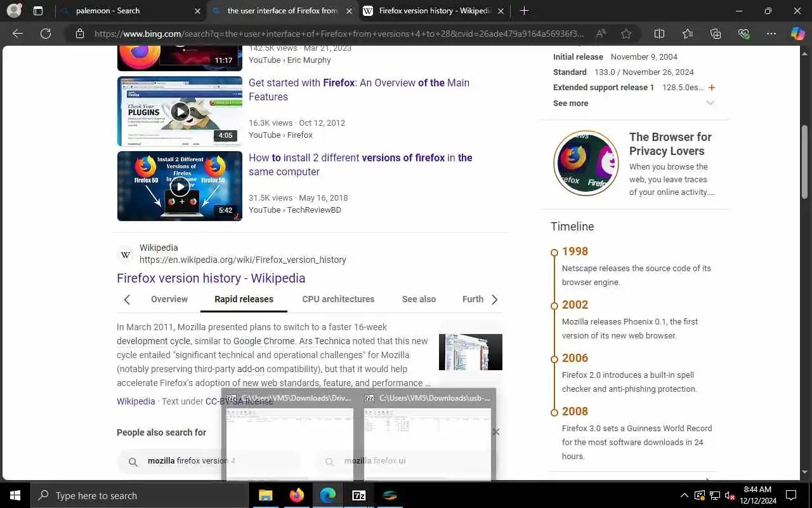The image size is (812, 508).
Task: Open How to install 2 different versions link
Action: point(360,164)
